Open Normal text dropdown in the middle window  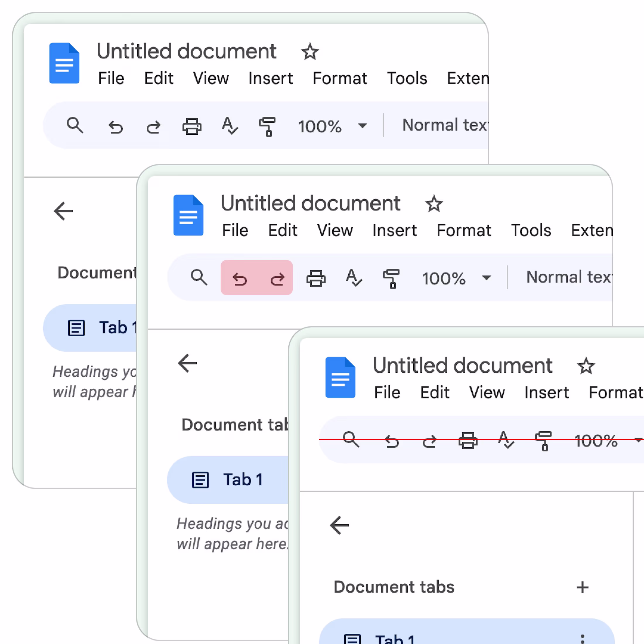[569, 277]
